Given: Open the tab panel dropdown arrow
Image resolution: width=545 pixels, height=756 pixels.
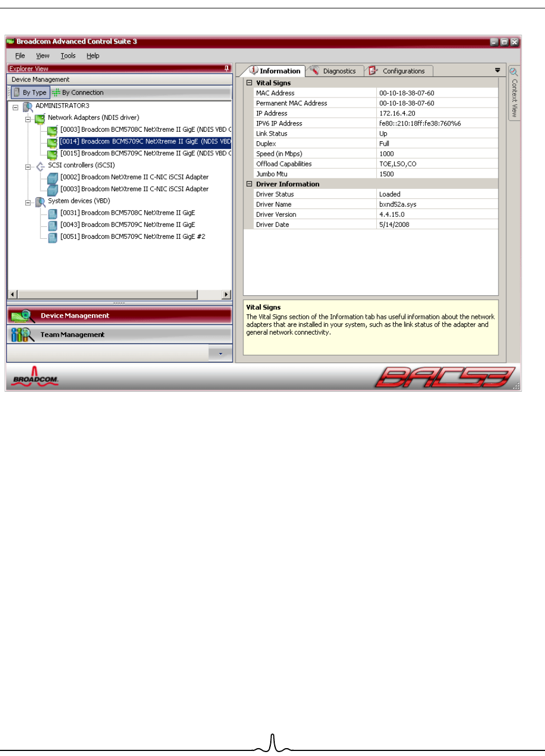Looking at the screenshot, I should click(497, 70).
